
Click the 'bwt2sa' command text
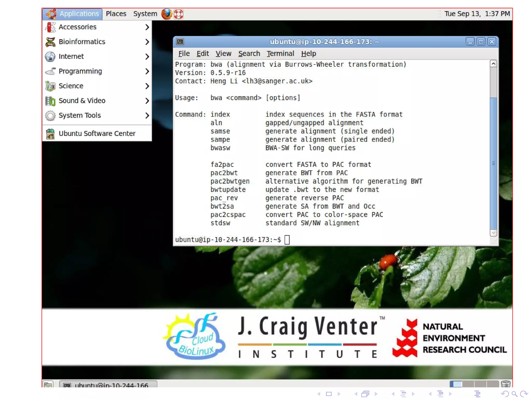pyautogui.click(x=222, y=206)
